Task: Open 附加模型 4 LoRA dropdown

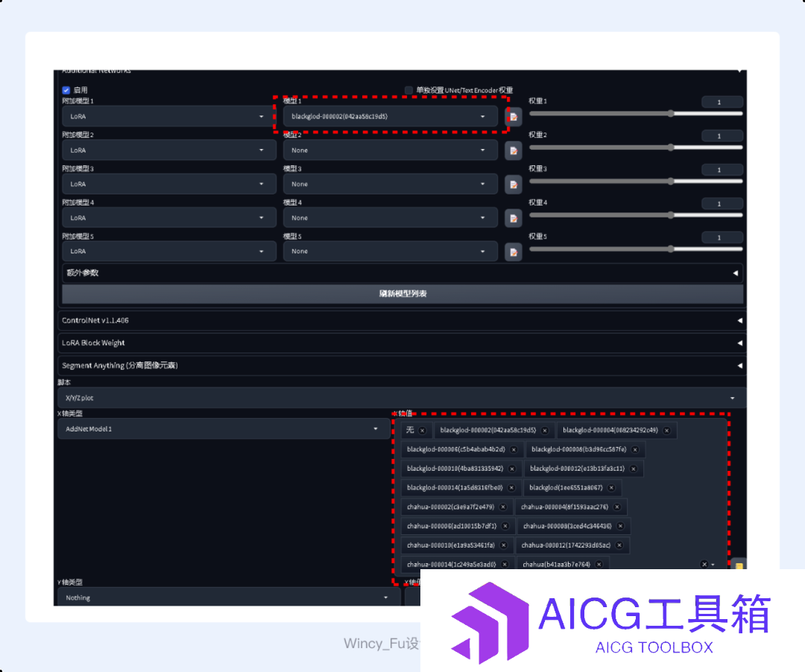Action: click(x=169, y=218)
